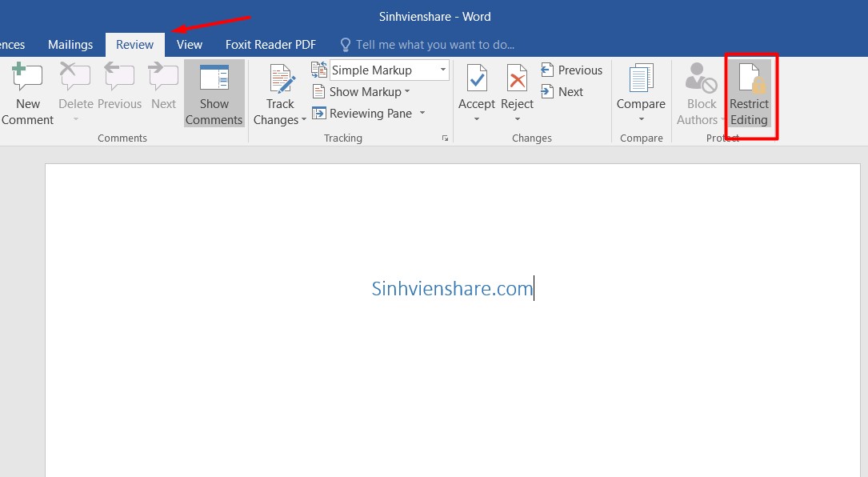This screenshot has width=868, height=477.
Task: Click the Reviewing Pane icon
Action: click(319, 114)
